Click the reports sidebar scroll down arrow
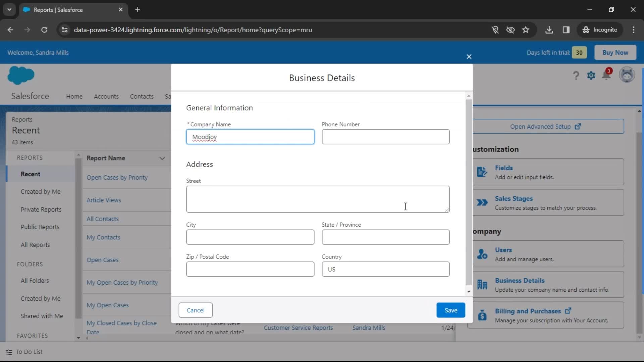 click(78, 338)
